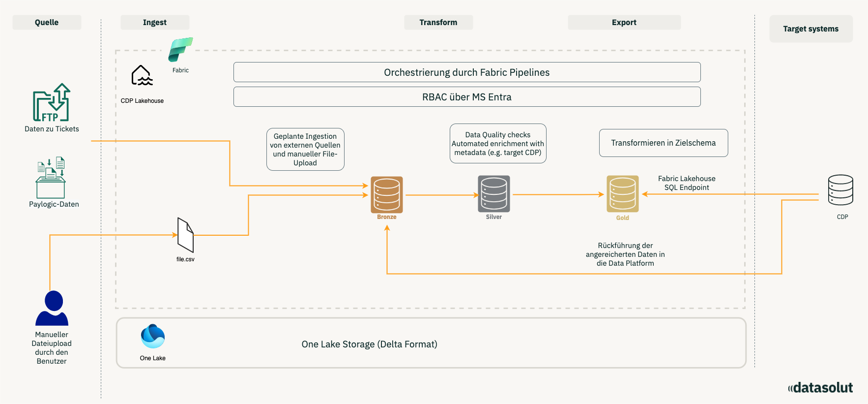868x404 pixels.
Task: Select the Target systems header
Action: tap(811, 29)
